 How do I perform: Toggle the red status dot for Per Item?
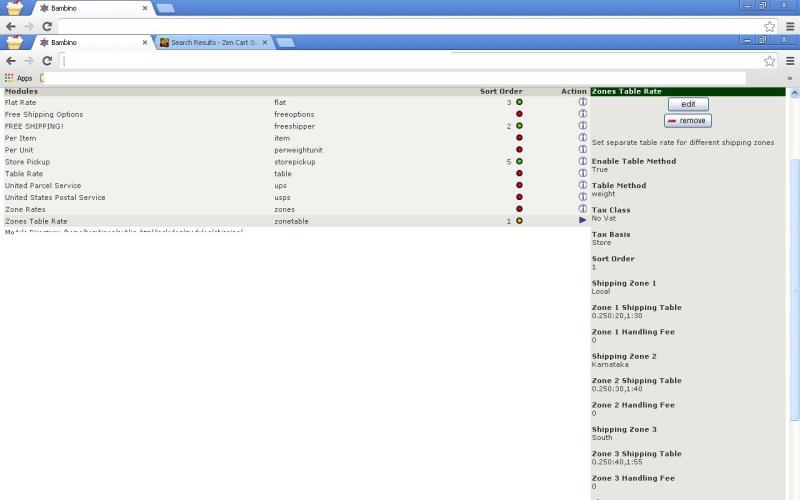click(x=519, y=138)
